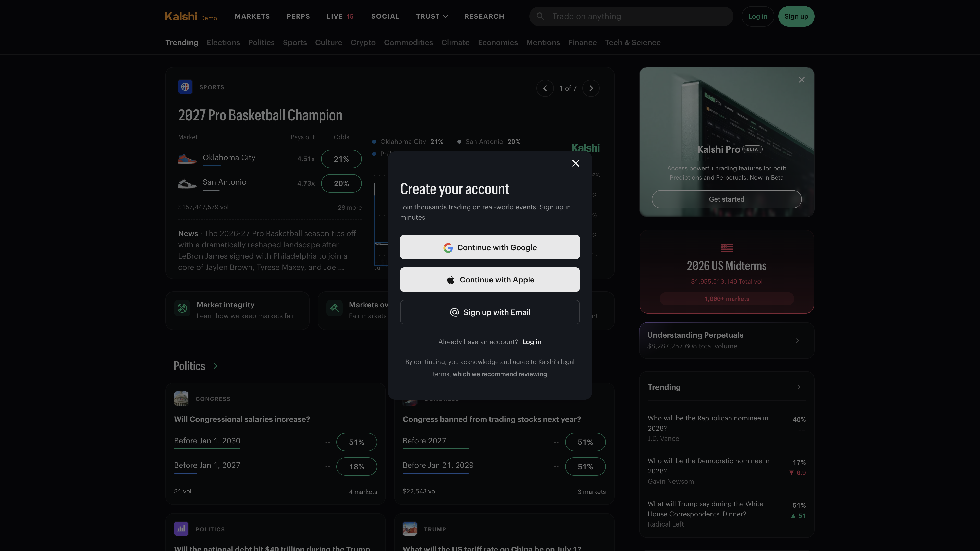Image resolution: width=980 pixels, height=551 pixels.
Task: Select the Trending category tab
Action: point(181,43)
